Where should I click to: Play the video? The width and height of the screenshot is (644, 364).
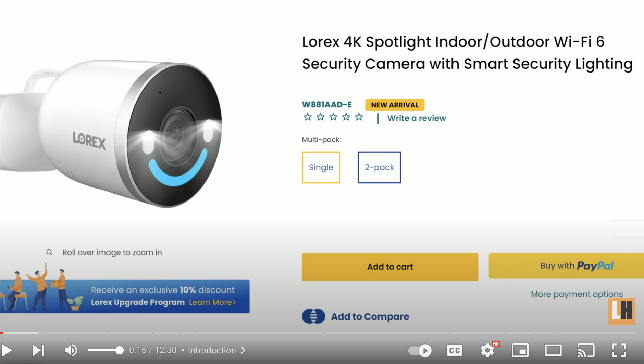pyautogui.click(x=7, y=350)
